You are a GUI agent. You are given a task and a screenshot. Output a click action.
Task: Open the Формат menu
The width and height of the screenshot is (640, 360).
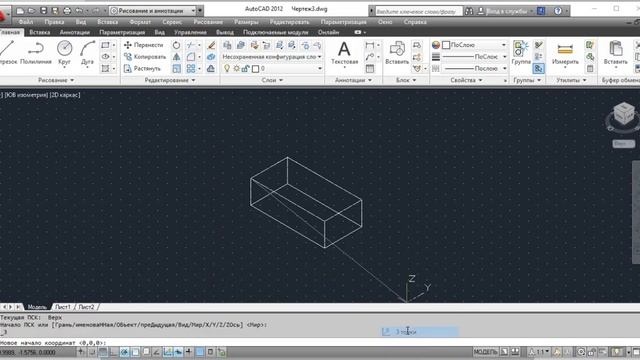point(140,22)
